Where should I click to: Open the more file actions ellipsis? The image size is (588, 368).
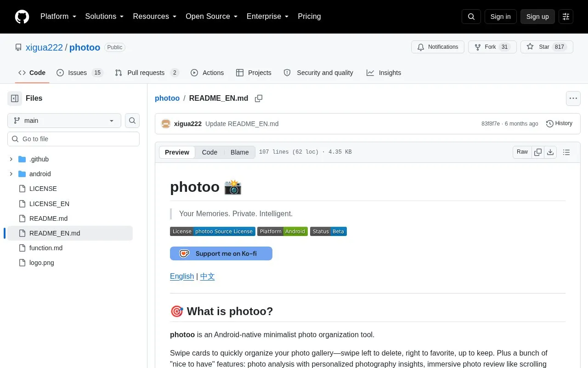click(x=573, y=98)
